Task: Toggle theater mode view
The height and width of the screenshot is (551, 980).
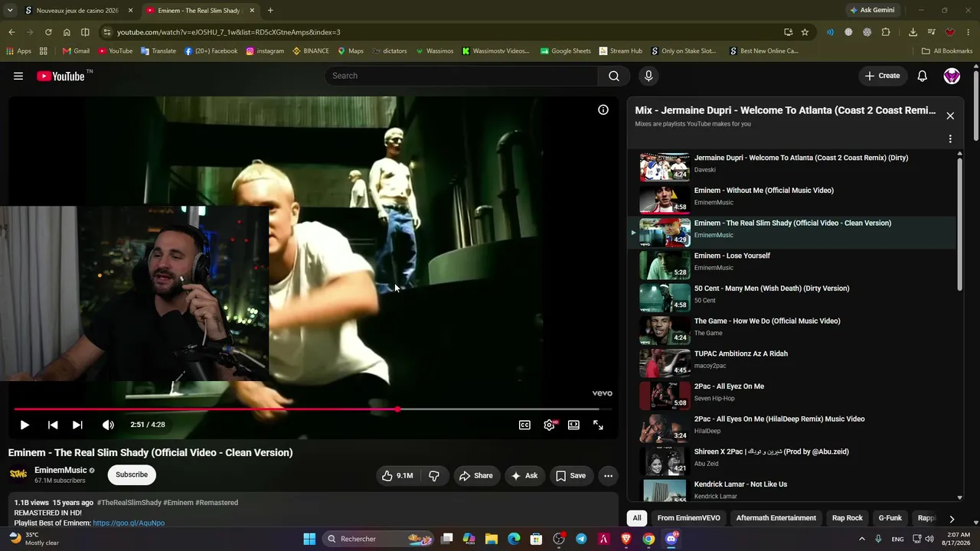Action: pos(573,425)
